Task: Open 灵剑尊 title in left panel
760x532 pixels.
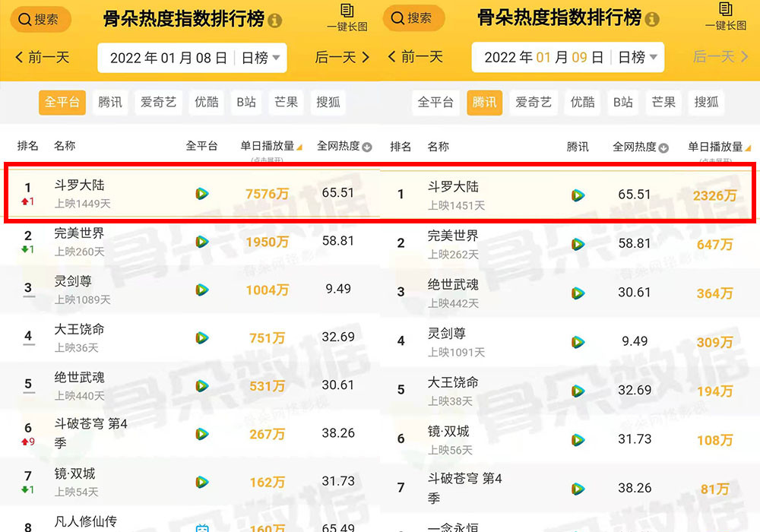Action: coord(73,281)
